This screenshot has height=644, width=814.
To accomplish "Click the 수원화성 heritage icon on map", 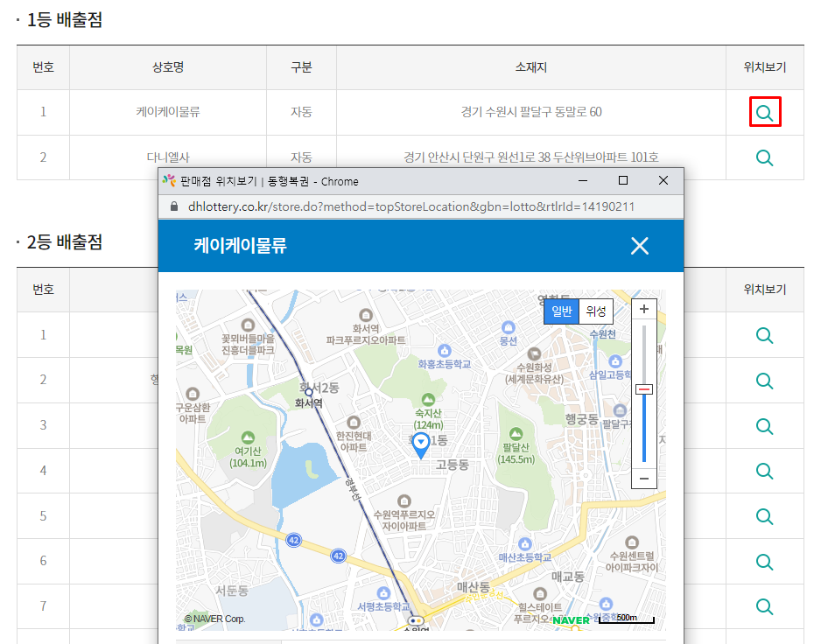I will (x=534, y=353).
